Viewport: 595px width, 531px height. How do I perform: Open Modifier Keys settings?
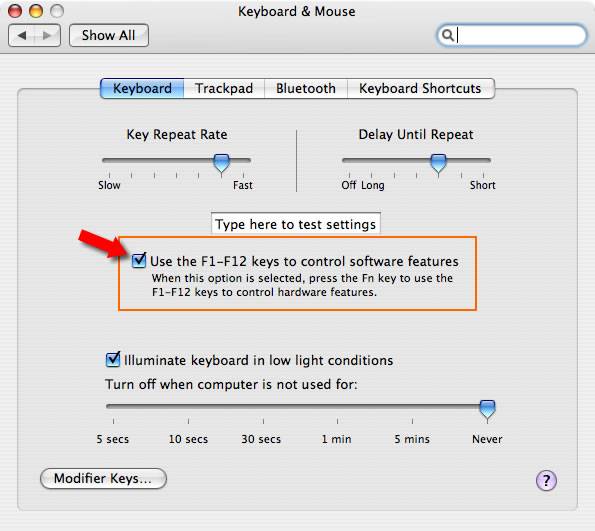click(103, 478)
